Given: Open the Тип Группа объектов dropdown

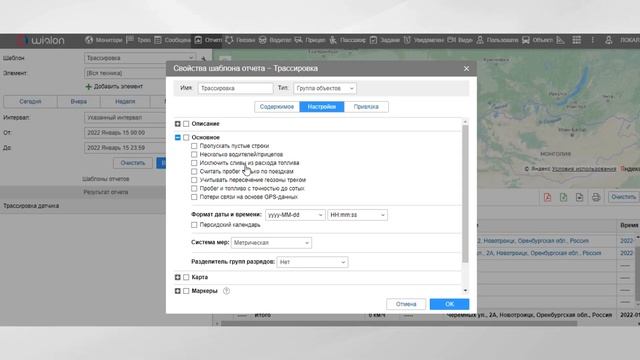Looking at the screenshot, I should 324,88.
